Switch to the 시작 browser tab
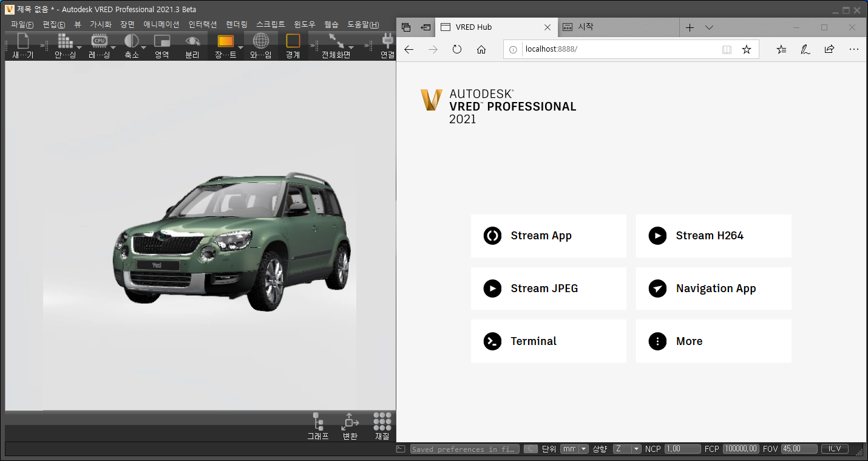This screenshot has height=461, width=868. [618, 27]
